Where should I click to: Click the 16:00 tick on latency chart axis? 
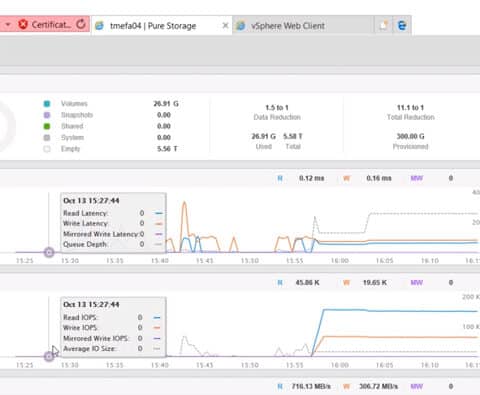[340, 261]
